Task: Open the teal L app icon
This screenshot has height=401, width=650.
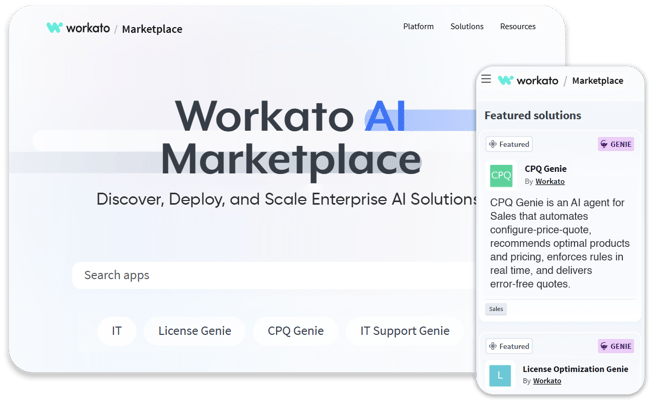Action: 500,376
